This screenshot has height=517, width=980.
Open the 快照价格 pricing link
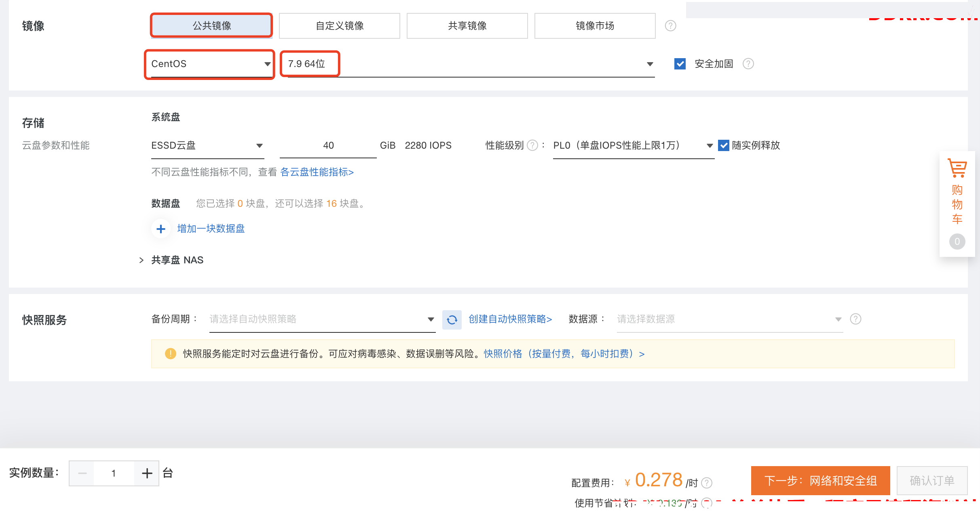coord(564,354)
